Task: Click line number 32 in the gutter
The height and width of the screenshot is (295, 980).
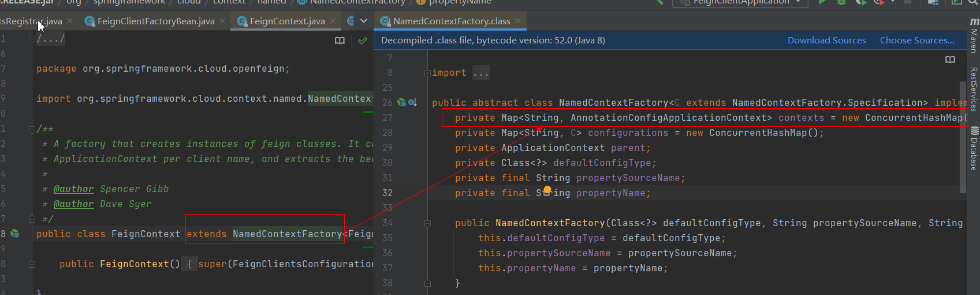Action: pyautogui.click(x=387, y=193)
